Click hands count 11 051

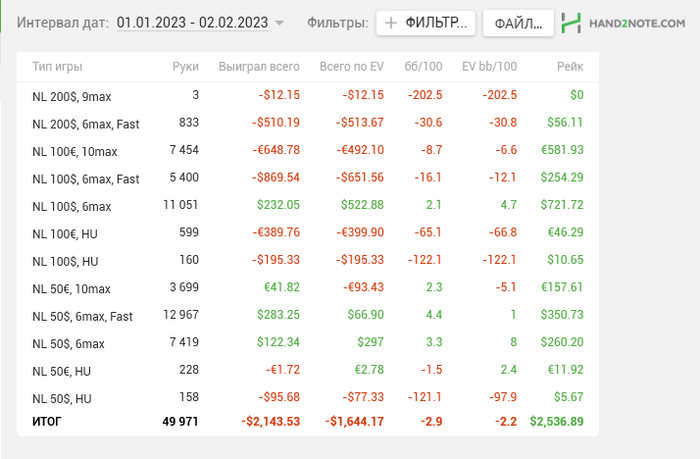tap(180, 205)
